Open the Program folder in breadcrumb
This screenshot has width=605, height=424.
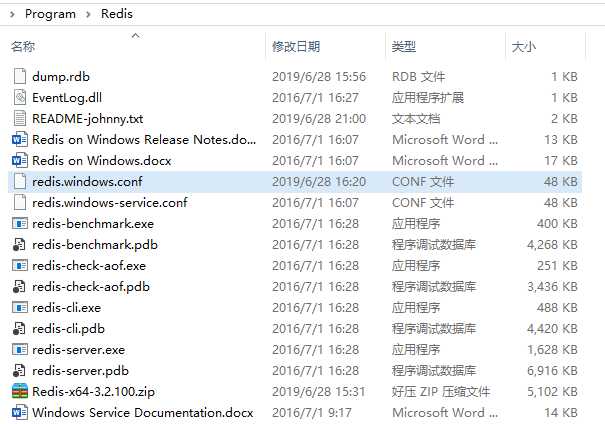pyautogui.click(x=50, y=14)
